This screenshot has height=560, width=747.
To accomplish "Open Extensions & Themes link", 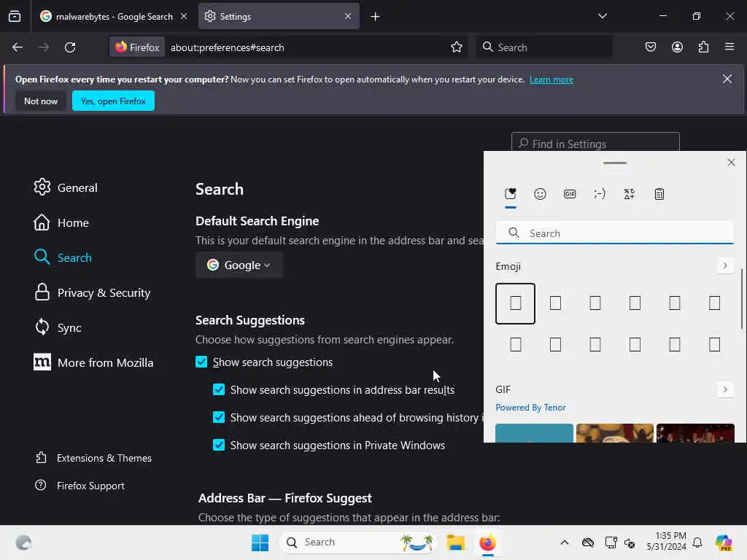I will (93, 458).
